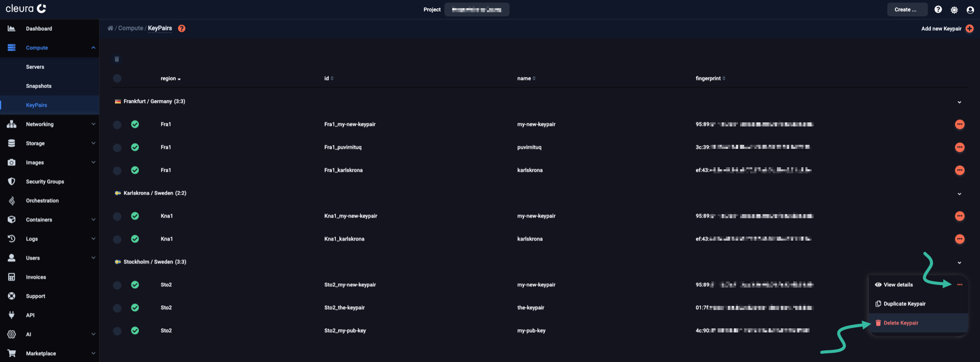This screenshot has width=980, height=362.
Task: Click the orange plus Add Keypair icon
Action: [969, 29]
